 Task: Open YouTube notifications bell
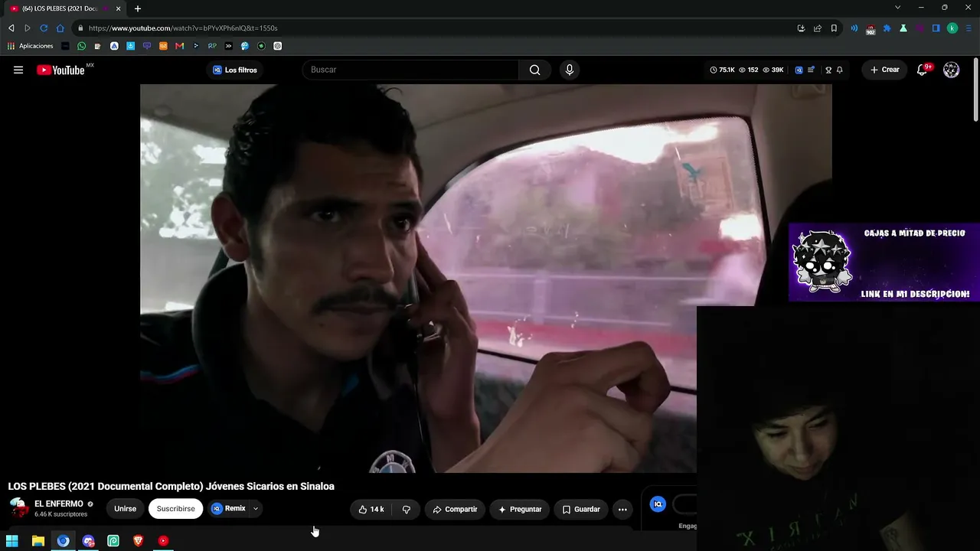click(922, 70)
